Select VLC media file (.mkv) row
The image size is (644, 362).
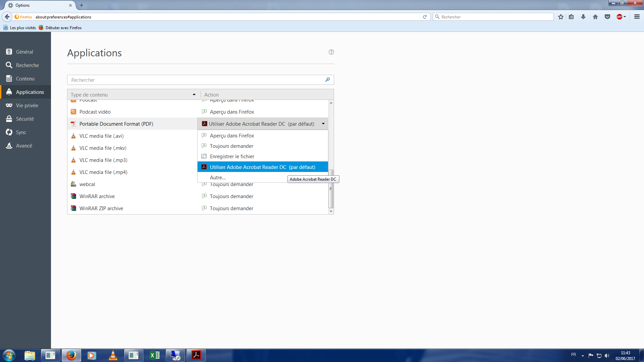[132, 148]
